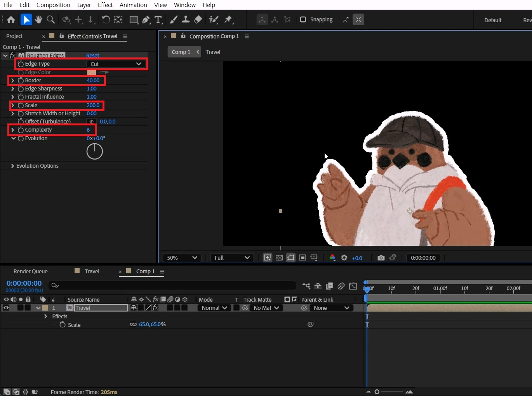Screen dimensions: 532x396
Task: Toggle Scale constrain proportions link
Action: coord(133,324)
